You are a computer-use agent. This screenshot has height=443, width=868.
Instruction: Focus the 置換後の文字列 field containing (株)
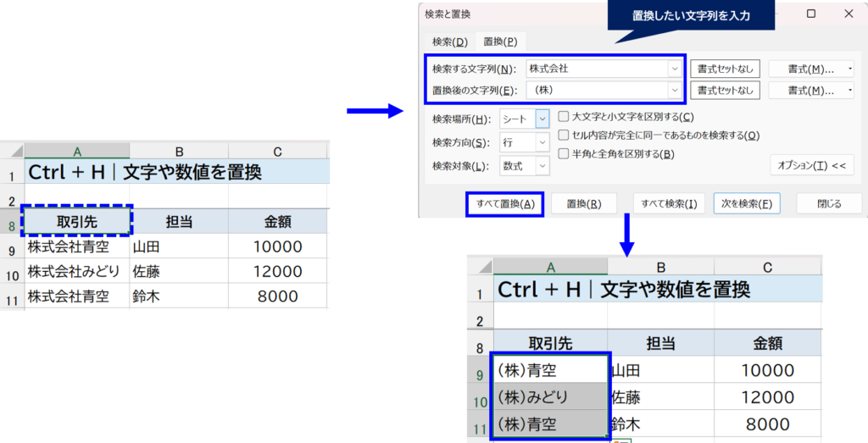point(598,90)
